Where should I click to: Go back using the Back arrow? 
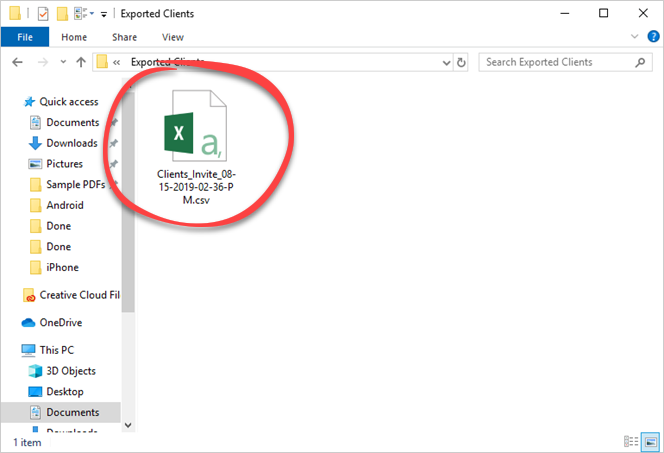(17, 62)
